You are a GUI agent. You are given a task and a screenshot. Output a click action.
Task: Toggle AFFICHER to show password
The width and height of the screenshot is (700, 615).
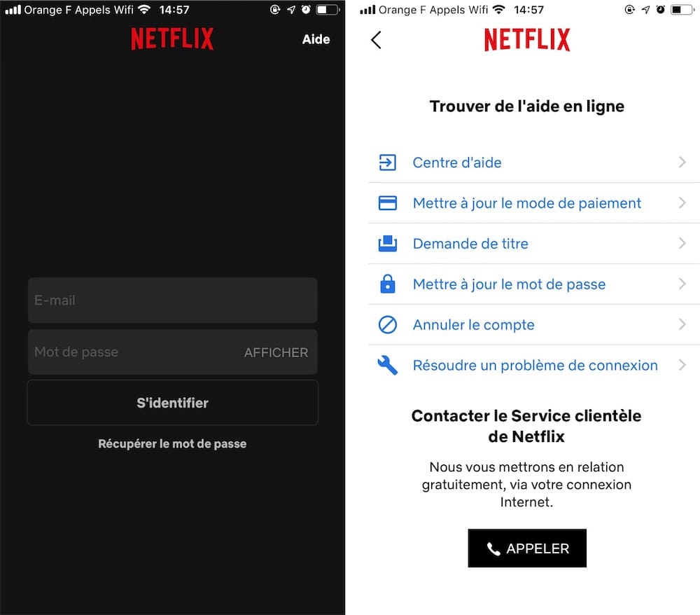(x=276, y=352)
